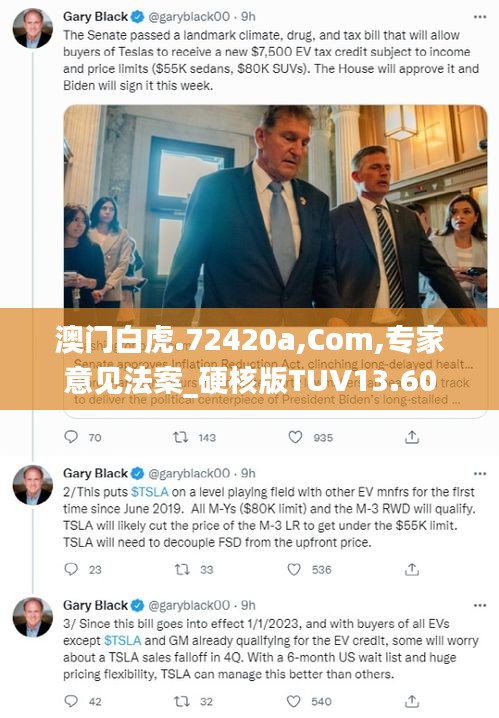
Task: Share the first tweet via share icon
Action: point(412,437)
